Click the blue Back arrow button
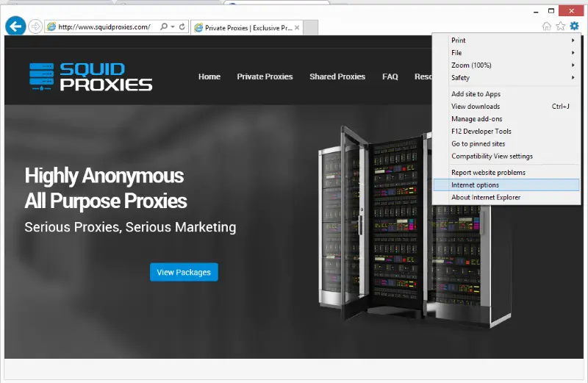Image resolution: width=588 pixels, height=383 pixels. tap(15, 26)
